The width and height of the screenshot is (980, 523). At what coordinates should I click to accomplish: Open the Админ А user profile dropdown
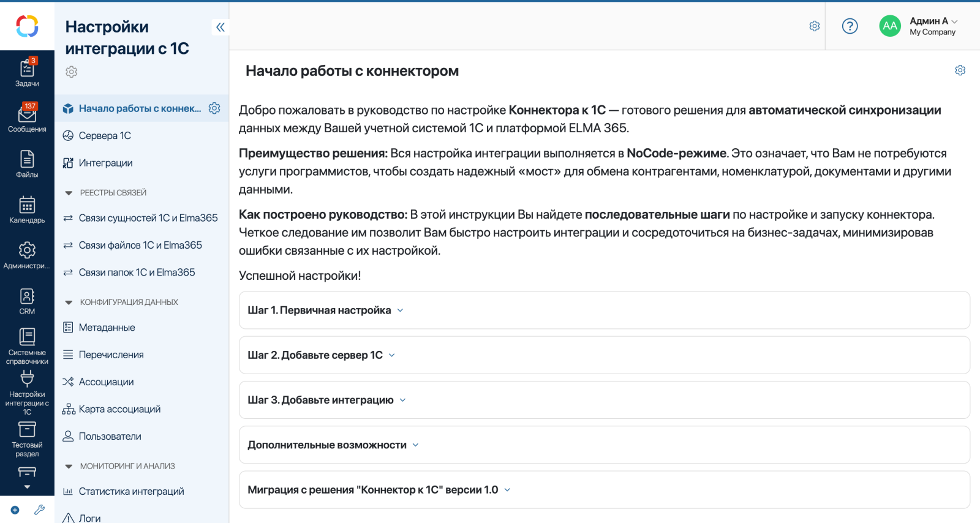pyautogui.click(x=932, y=26)
